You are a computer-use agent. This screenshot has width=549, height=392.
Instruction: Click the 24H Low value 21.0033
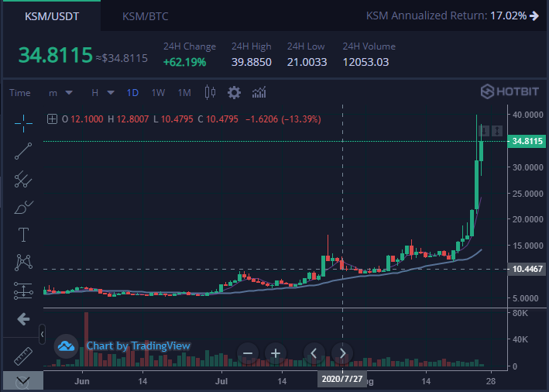coord(307,62)
